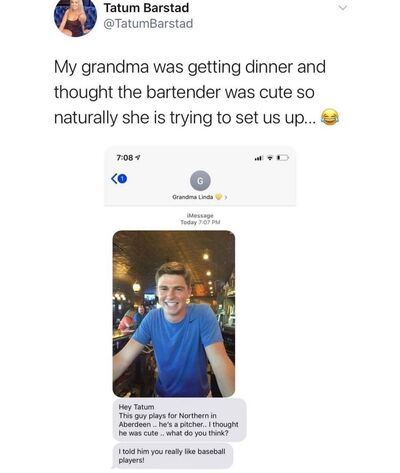This screenshot has height=473, width=400.
Task: Tap the cellular signal indicator
Action: tap(258, 158)
